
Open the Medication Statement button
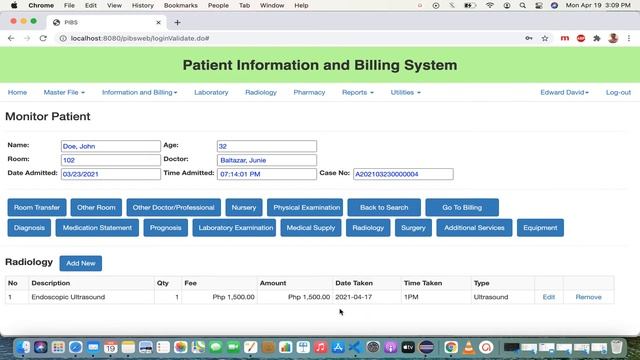point(97,228)
